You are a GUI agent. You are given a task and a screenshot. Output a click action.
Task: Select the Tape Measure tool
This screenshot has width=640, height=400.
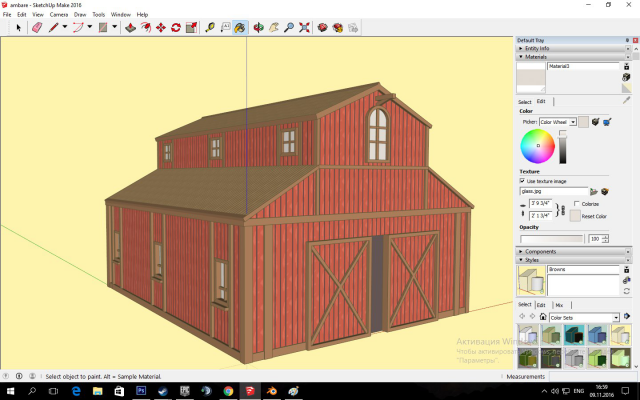[x=210, y=28]
